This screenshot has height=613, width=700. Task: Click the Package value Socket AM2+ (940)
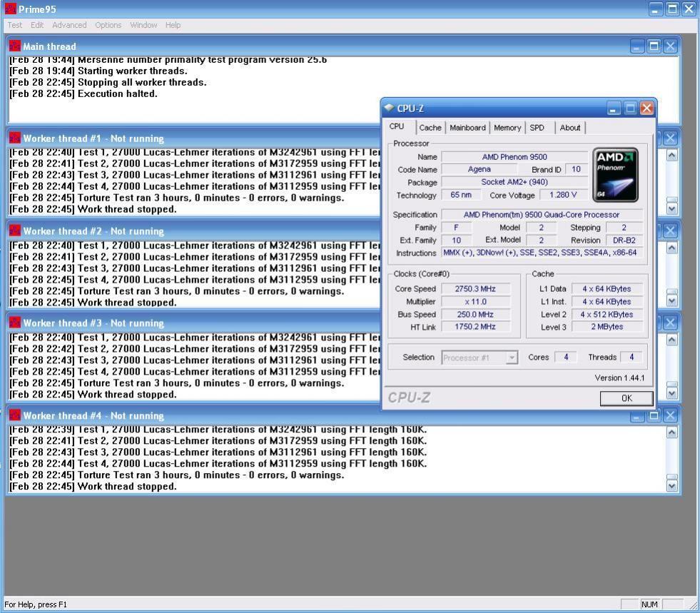[514, 182]
